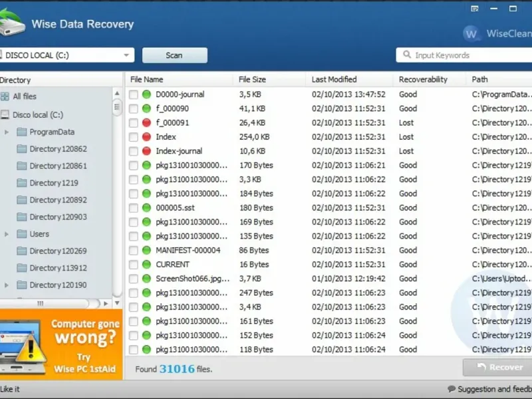Tick the checkbox for the 254,0 KB Index file
The width and height of the screenshot is (532, 399).
(134, 137)
